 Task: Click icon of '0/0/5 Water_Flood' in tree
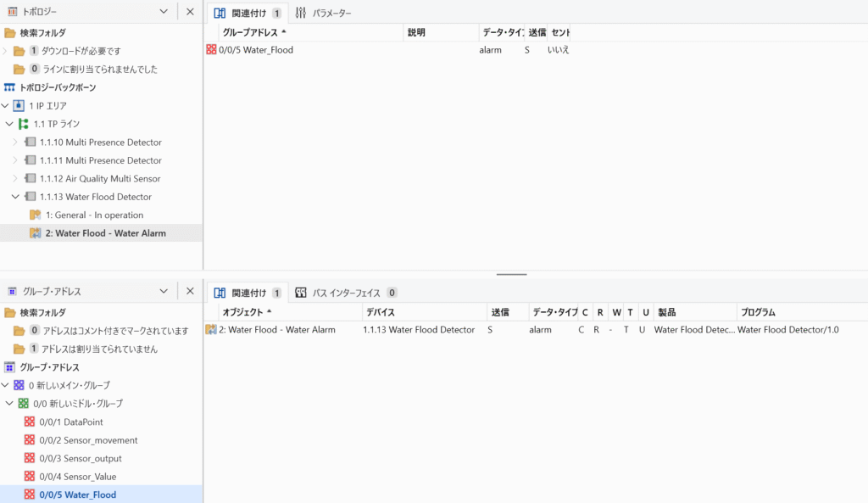[30, 495]
